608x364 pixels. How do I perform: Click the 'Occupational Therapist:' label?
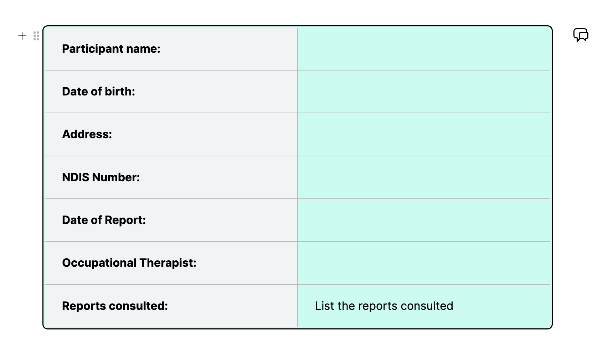[x=129, y=263]
